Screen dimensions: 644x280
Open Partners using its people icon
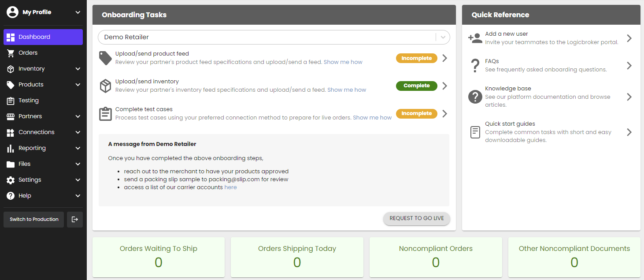point(11,116)
